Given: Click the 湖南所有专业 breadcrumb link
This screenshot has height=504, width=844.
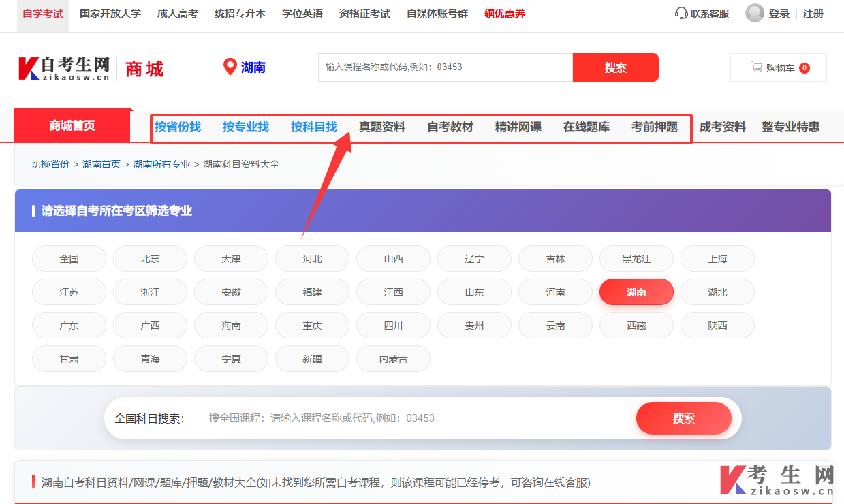Looking at the screenshot, I should click(161, 164).
